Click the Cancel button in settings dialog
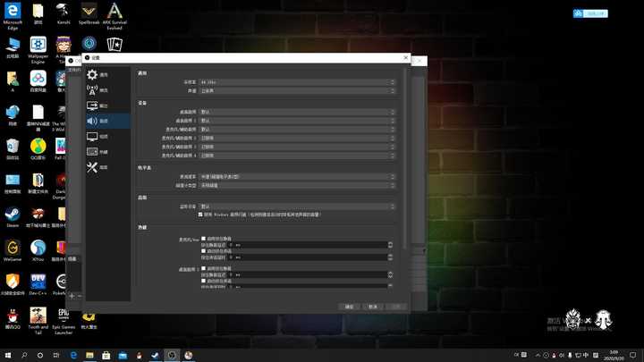This screenshot has width=644, height=362. pos(372,307)
